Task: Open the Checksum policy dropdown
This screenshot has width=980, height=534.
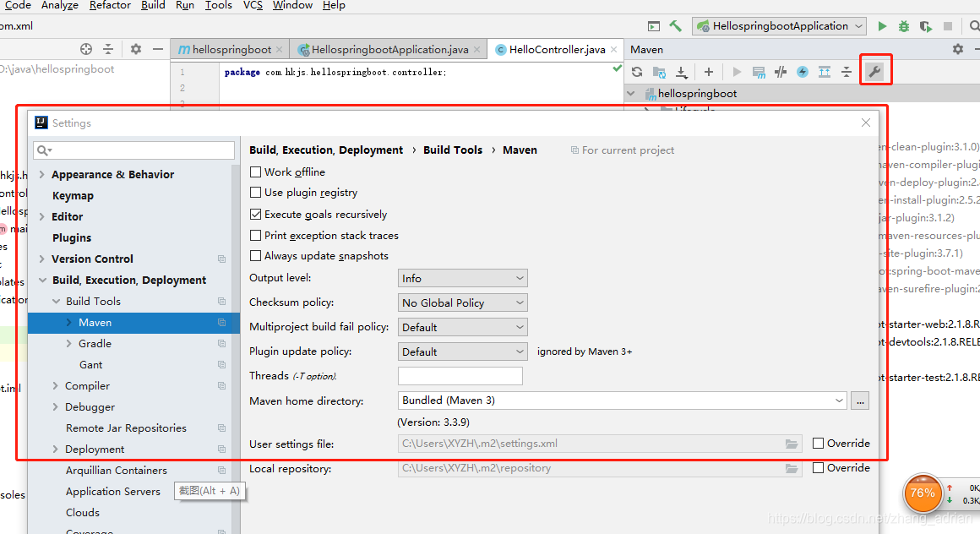Action: point(462,302)
